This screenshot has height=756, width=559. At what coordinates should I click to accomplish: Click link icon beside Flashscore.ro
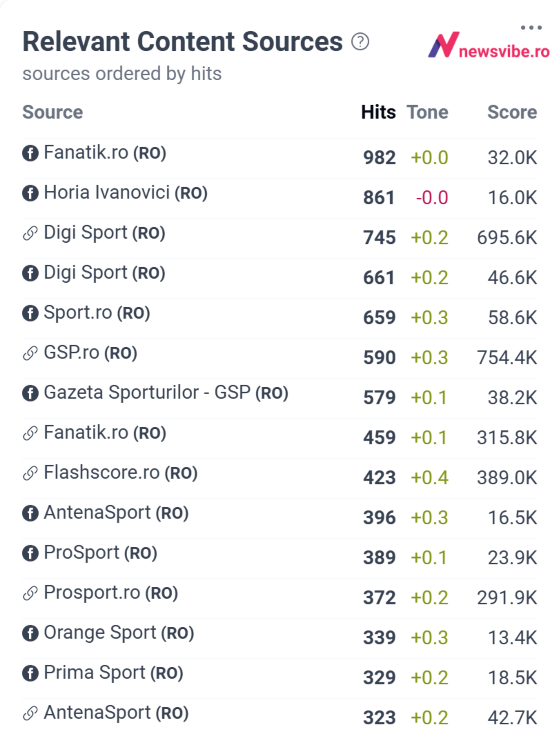[x=30, y=473]
